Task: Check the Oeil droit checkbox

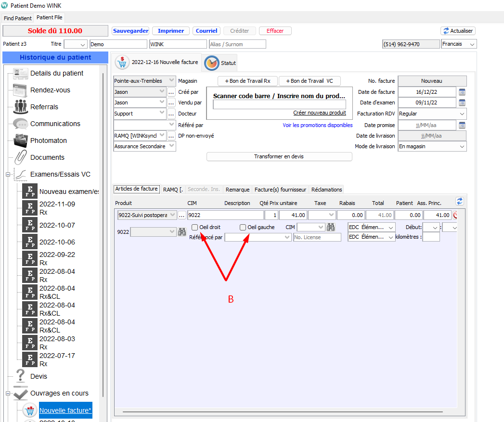Action: pos(194,227)
